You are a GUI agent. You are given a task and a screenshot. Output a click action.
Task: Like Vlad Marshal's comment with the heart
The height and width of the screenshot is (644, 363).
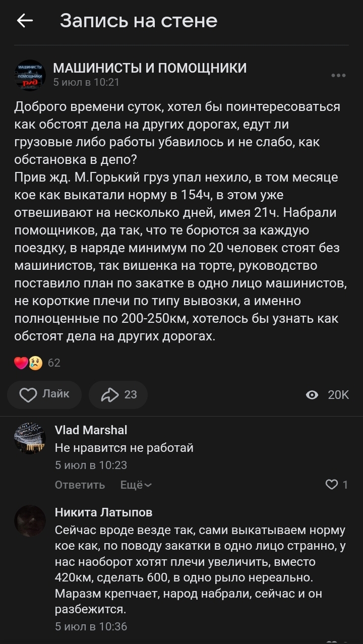click(332, 485)
